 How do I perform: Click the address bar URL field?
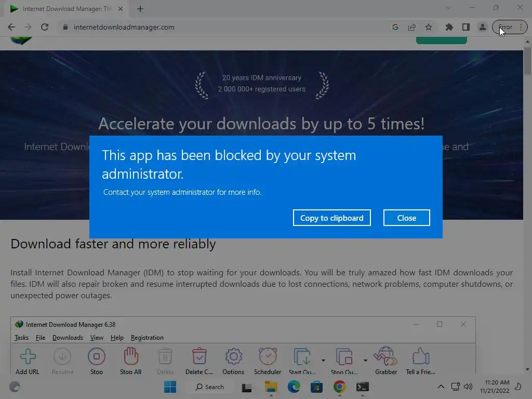pyautogui.click(x=224, y=27)
